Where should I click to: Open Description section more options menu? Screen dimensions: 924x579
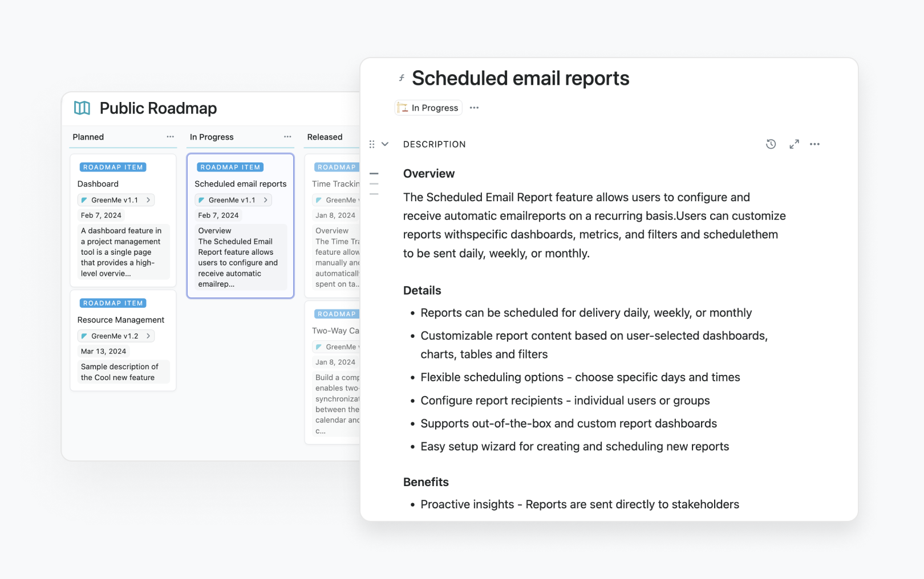(x=814, y=144)
